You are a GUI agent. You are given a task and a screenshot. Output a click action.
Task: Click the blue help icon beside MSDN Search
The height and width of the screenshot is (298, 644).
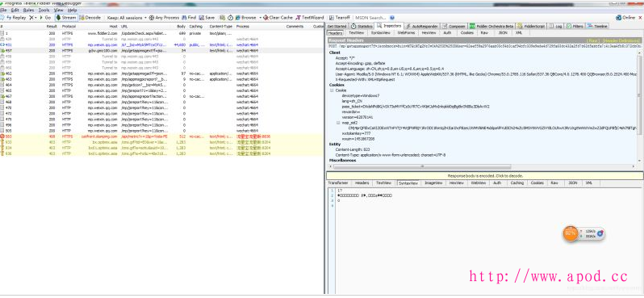(x=392, y=18)
